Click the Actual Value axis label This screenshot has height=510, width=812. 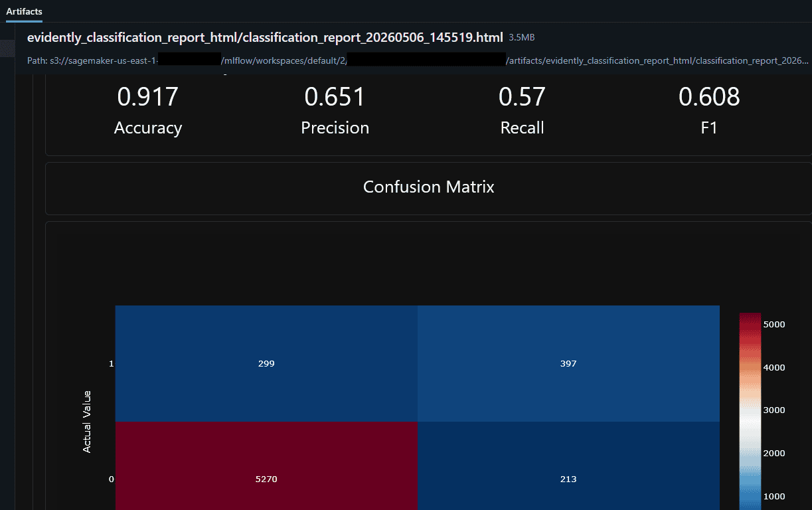[87, 422]
